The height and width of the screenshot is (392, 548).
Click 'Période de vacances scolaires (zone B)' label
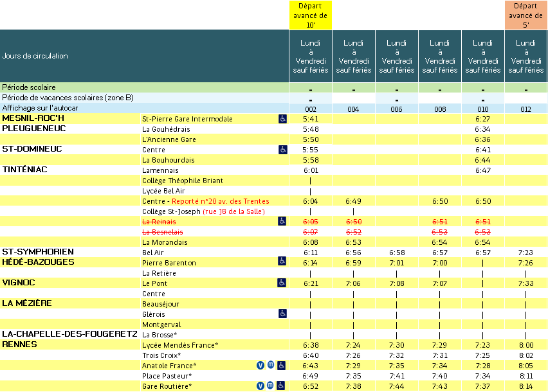click(68, 98)
